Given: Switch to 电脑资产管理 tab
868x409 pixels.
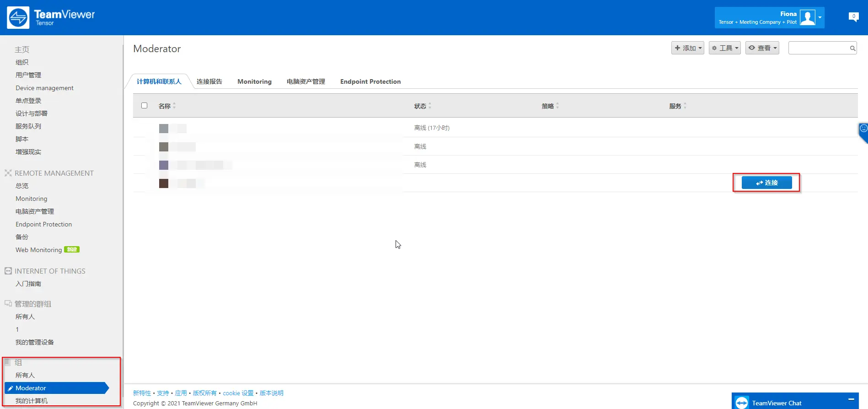Looking at the screenshot, I should pos(306,81).
